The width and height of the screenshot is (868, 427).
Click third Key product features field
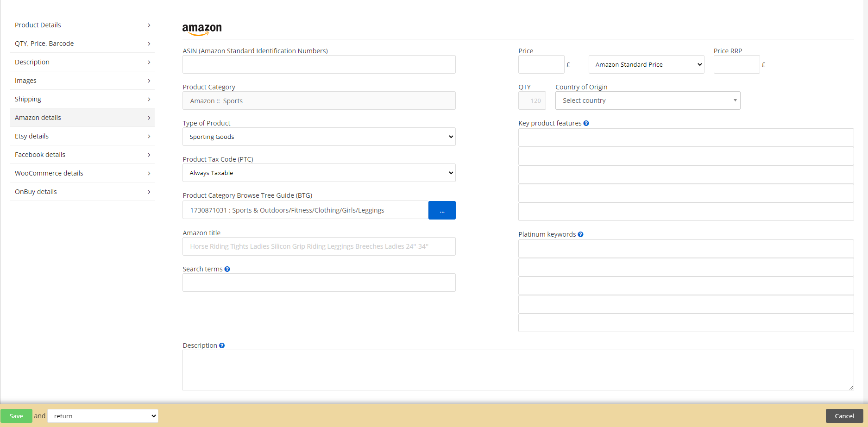coord(686,175)
